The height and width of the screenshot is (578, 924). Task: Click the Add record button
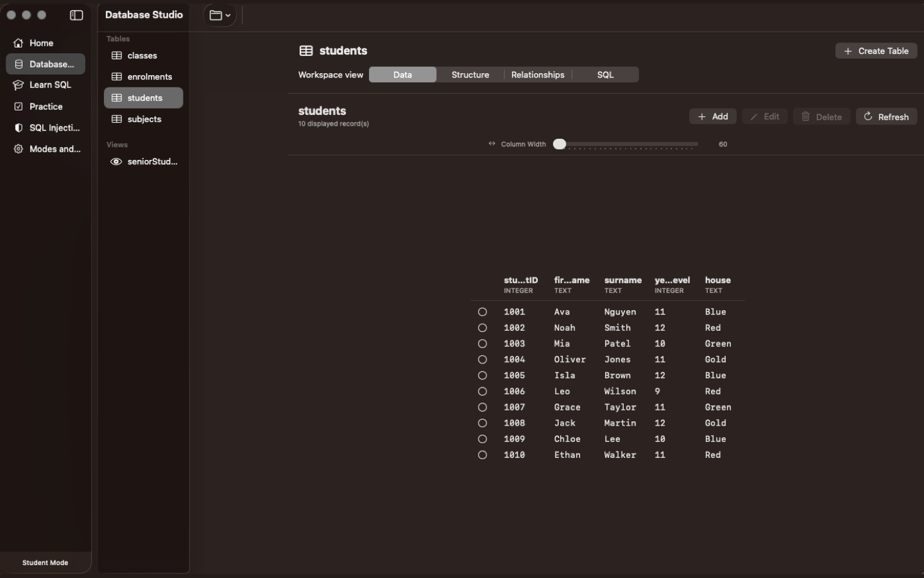tap(712, 116)
